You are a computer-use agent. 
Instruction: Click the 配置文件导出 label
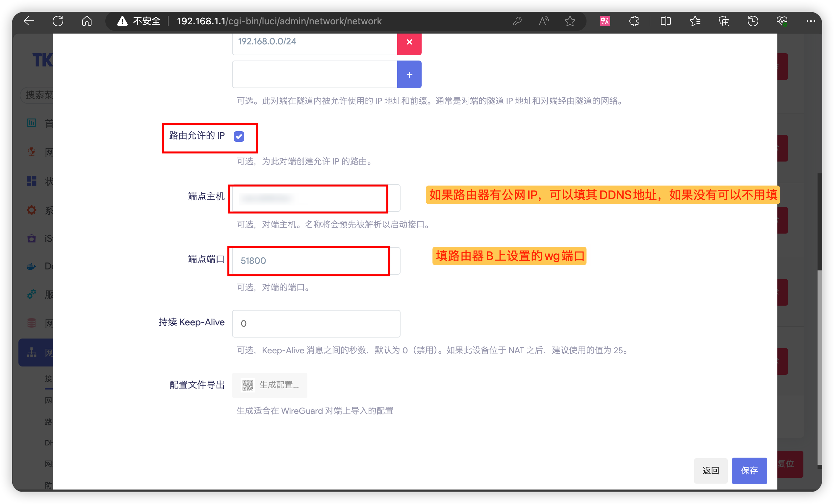pos(197,385)
